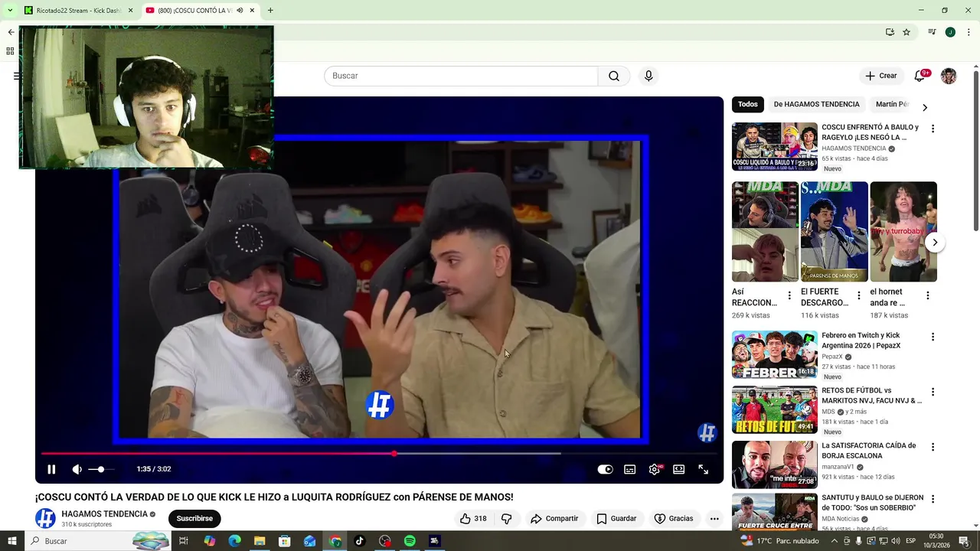Click install/cast icon in address bar
The height and width of the screenshot is (551, 980).
[890, 32]
